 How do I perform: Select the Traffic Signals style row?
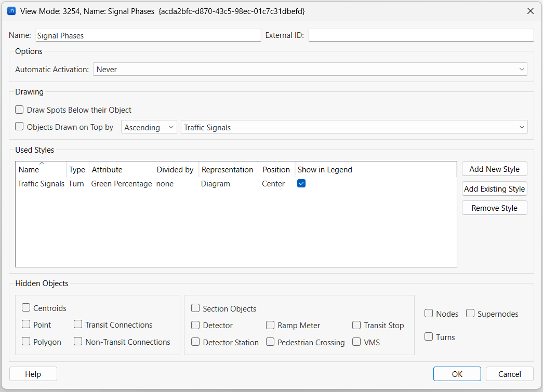click(x=41, y=184)
